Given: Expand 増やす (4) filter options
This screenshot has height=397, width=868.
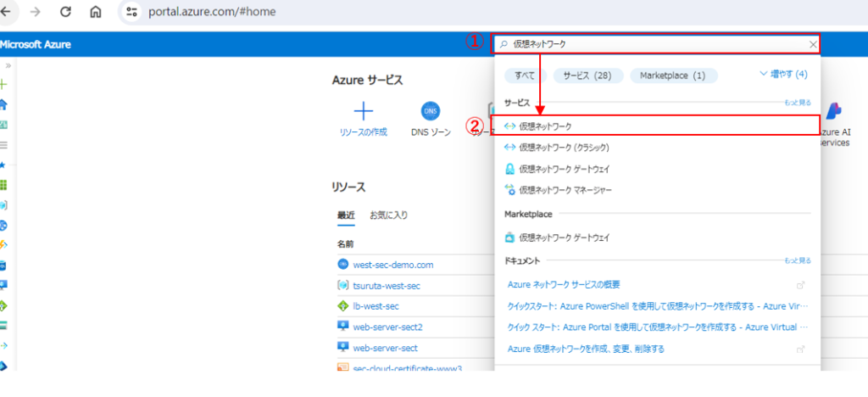Looking at the screenshot, I should [x=783, y=74].
